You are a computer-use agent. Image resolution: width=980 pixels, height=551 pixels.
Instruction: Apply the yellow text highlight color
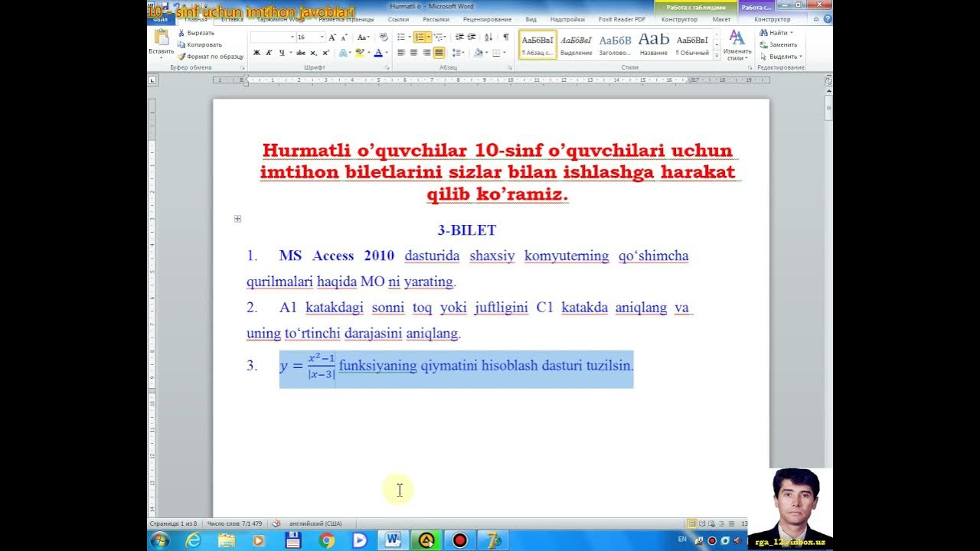[360, 53]
